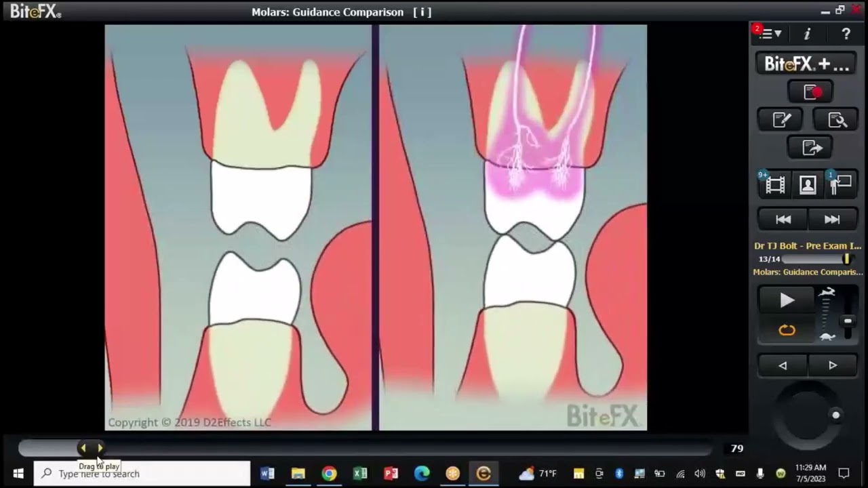Open Google Chrome from taskbar
This screenshot has width=868, height=488.
[329, 474]
